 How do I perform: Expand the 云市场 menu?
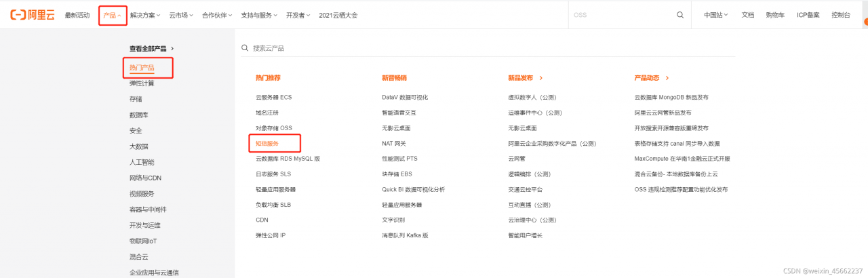[x=182, y=15]
